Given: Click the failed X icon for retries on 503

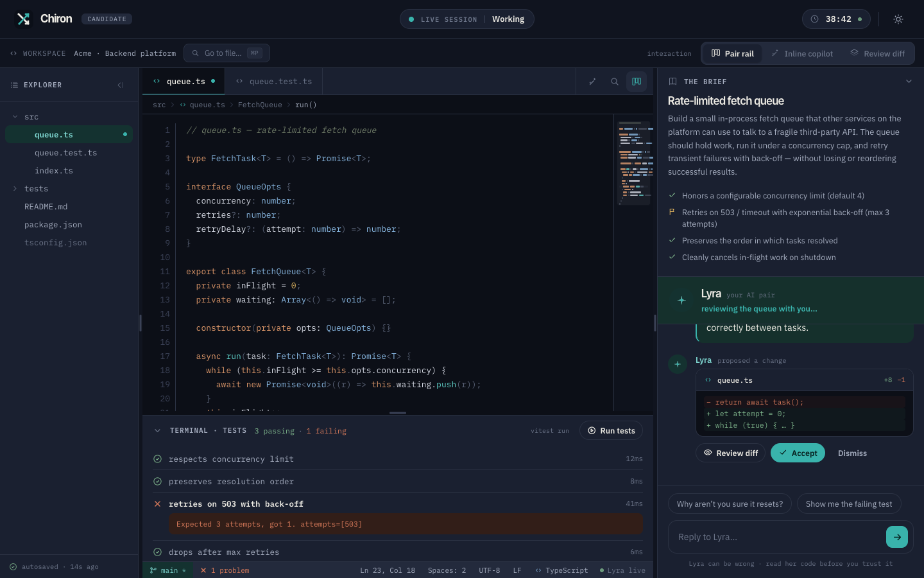Looking at the screenshot, I should coord(157,504).
